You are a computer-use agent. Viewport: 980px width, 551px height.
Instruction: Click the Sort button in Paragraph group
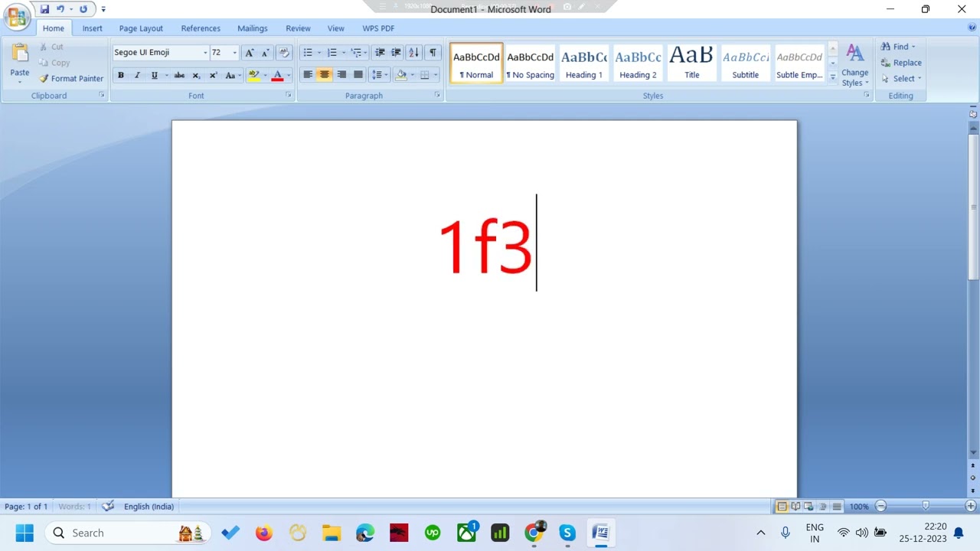pyautogui.click(x=413, y=52)
